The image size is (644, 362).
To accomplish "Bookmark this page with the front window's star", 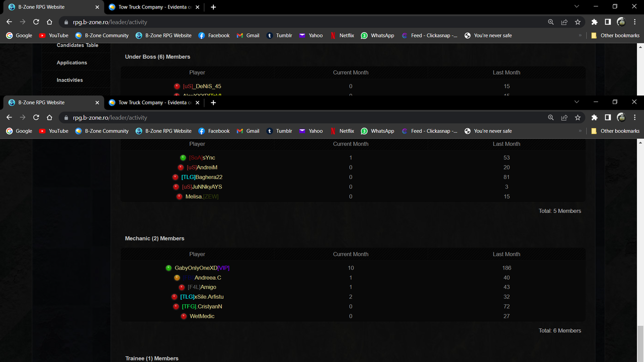I will click(x=578, y=118).
